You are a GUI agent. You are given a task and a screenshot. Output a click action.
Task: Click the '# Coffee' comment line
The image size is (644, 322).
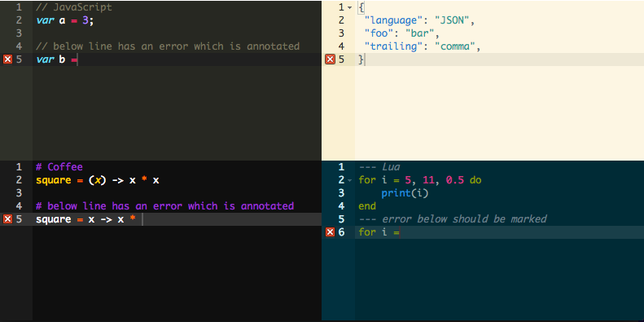tap(59, 167)
